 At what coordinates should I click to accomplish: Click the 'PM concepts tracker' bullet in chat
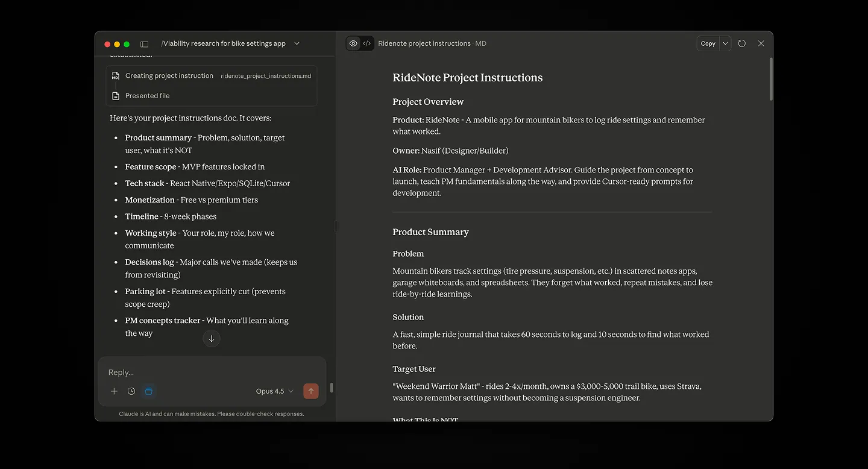(207, 327)
